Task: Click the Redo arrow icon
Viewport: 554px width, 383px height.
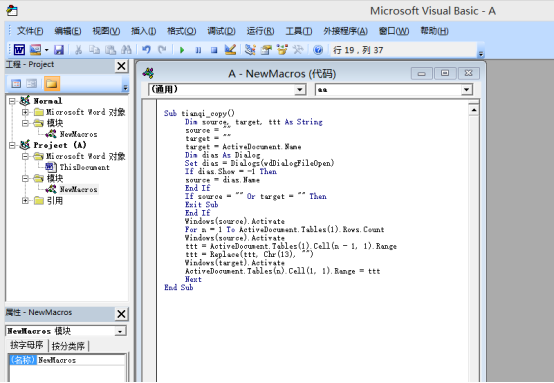Action: point(162,50)
